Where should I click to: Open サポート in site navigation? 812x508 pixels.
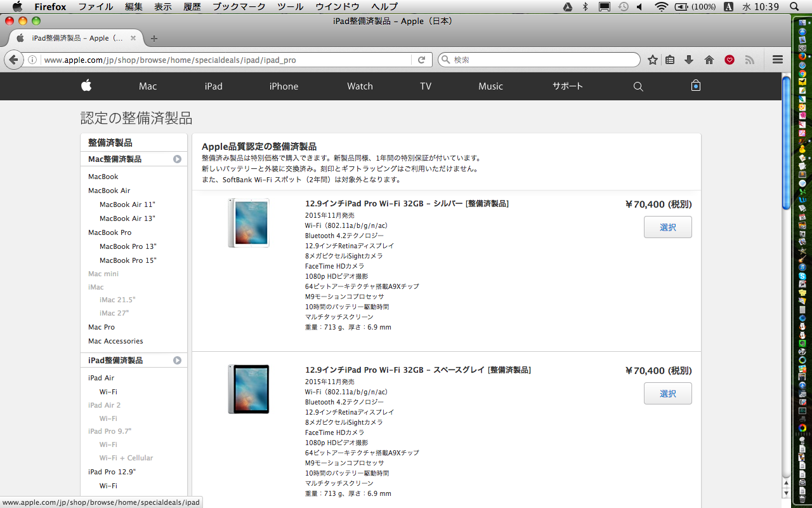click(567, 86)
